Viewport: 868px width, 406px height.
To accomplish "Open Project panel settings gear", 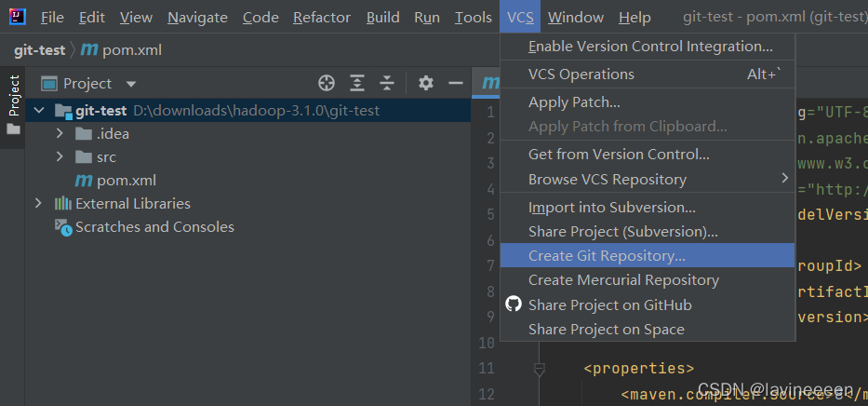I will 426,83.
